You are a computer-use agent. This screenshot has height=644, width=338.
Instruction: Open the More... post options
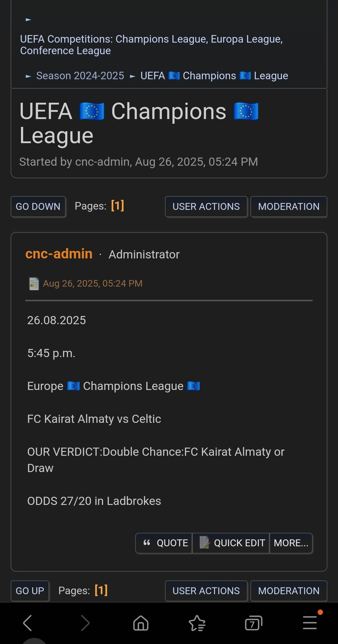(291, 543)
